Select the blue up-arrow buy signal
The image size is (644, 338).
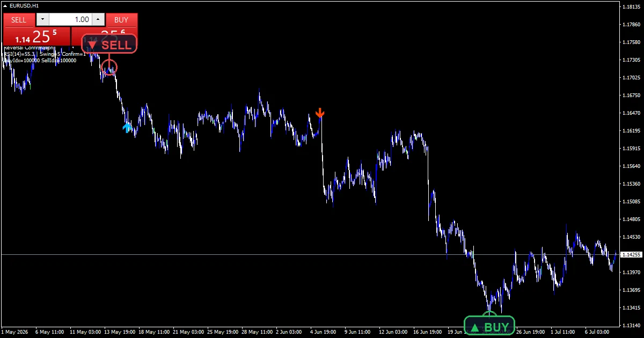tap(127, 128)
